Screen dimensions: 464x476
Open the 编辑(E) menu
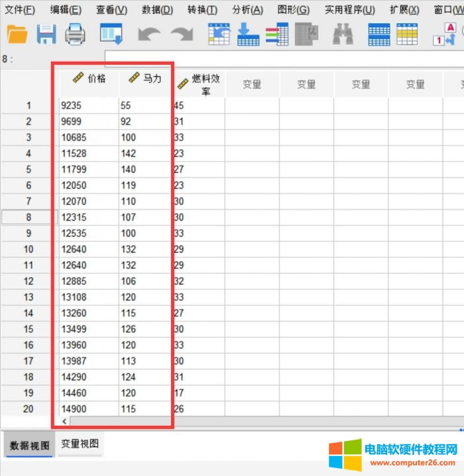(x=66, y=10)
